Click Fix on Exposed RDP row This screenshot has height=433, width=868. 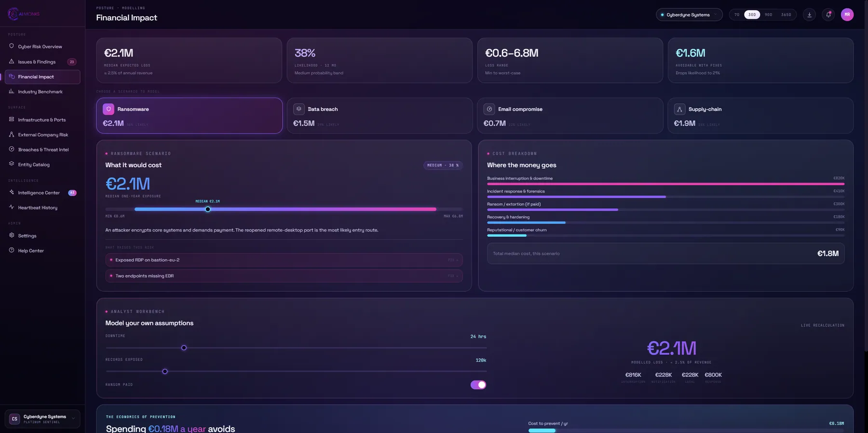click(x=453, y=260)
